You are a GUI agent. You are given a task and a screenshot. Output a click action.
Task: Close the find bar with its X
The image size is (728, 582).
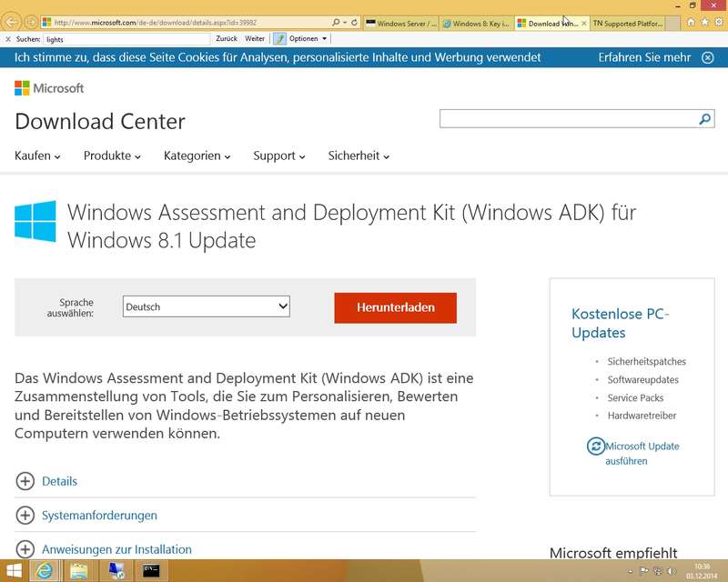(8, 39)
